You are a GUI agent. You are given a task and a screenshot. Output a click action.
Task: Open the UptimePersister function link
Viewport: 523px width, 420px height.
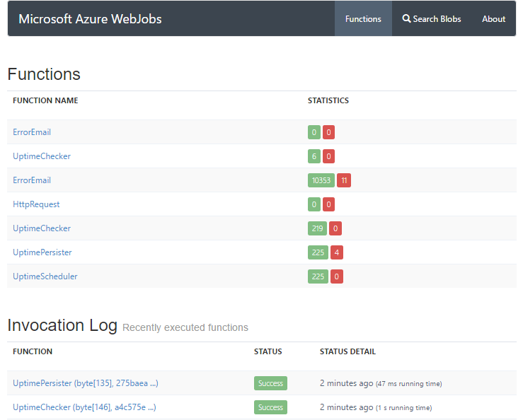(x=42, y=252)
